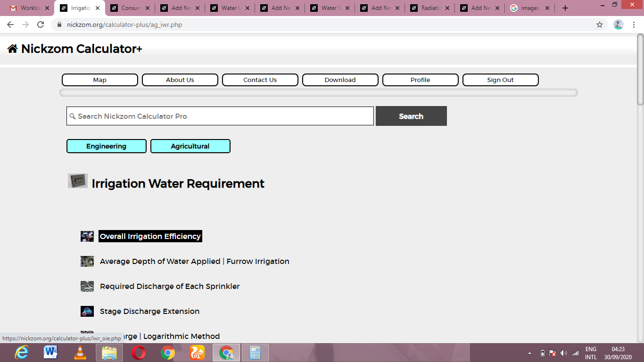The height and width of the screenshot is (362, 644).
Task: Open the Overall Irrigation Efficiency icon
Action: point(87,237)
